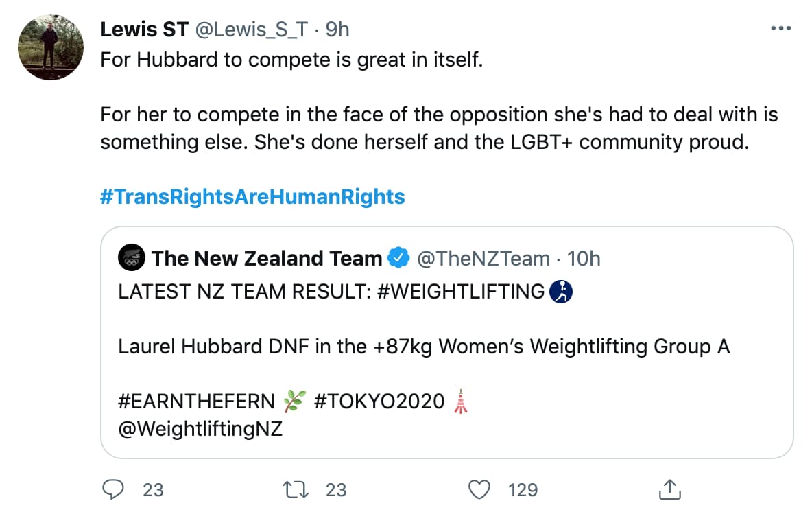This screenshot has height=512, width=812.
Task: Click the 129 like count
Action: [523, 490]
